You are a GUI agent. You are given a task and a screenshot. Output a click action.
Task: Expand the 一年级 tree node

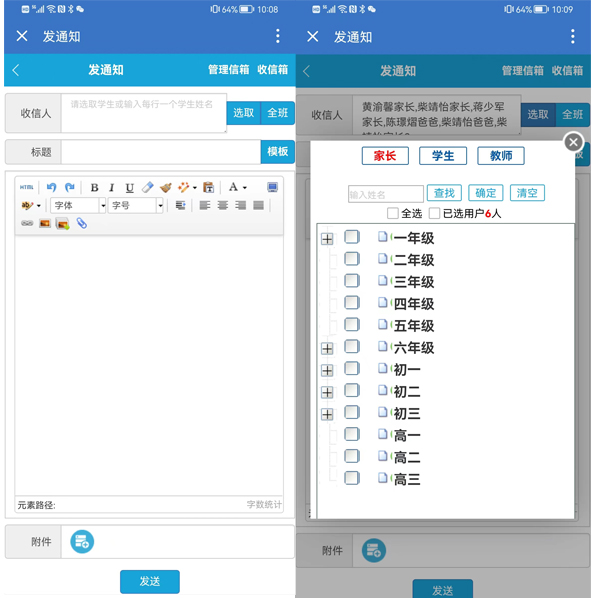click(327, 239)
